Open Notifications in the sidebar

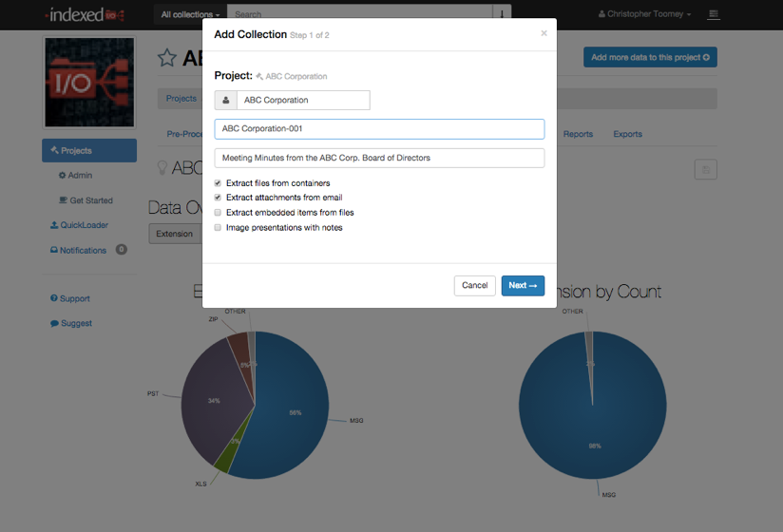pyautogui.click(x=79, y=250)
